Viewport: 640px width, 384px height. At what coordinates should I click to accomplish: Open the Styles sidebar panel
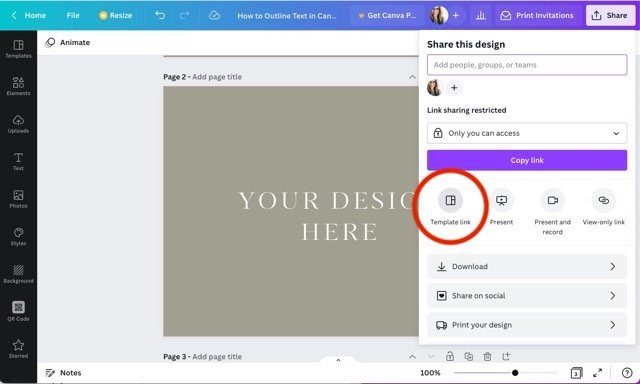click(18, 237)
